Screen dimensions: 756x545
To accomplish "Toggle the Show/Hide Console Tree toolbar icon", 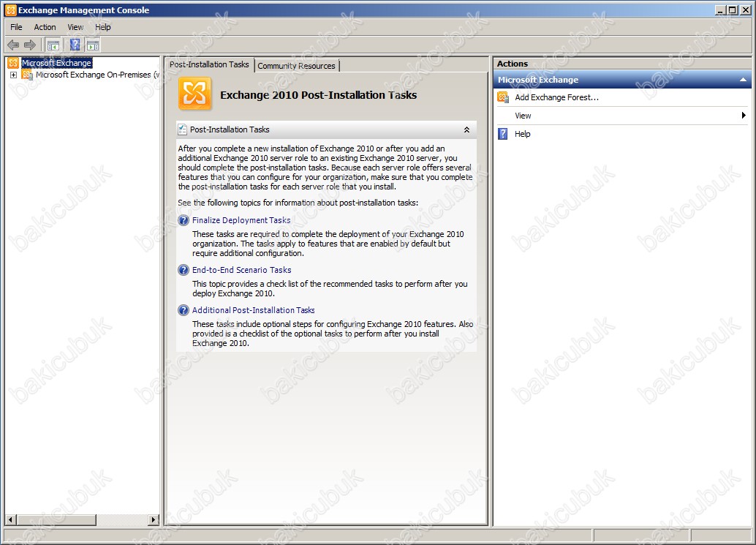I will coord(53,45).
